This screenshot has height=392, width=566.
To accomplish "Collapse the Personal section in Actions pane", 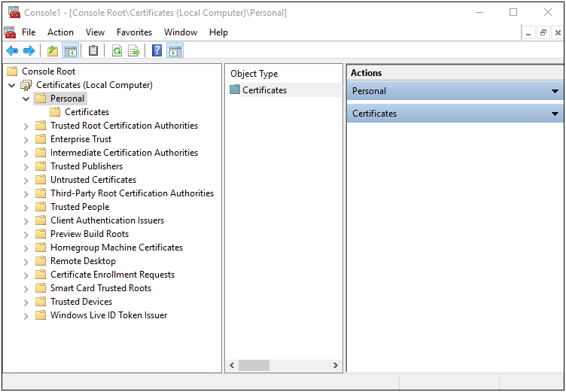I will (x=555, y=91).
